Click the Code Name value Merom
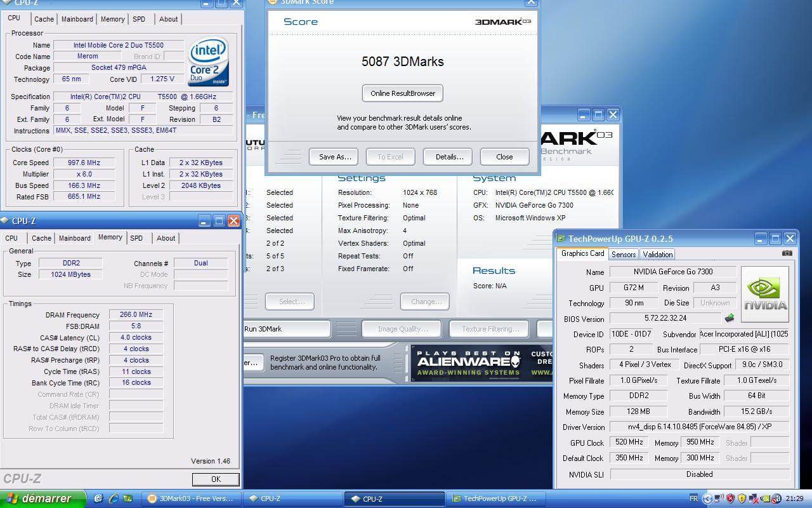812x508 pixels. (x=88, y=57)
